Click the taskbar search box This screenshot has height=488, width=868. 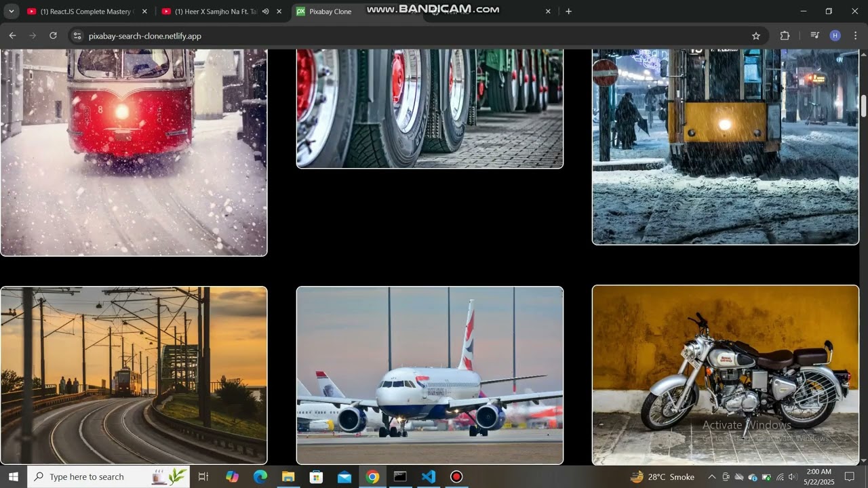point(108,476)
